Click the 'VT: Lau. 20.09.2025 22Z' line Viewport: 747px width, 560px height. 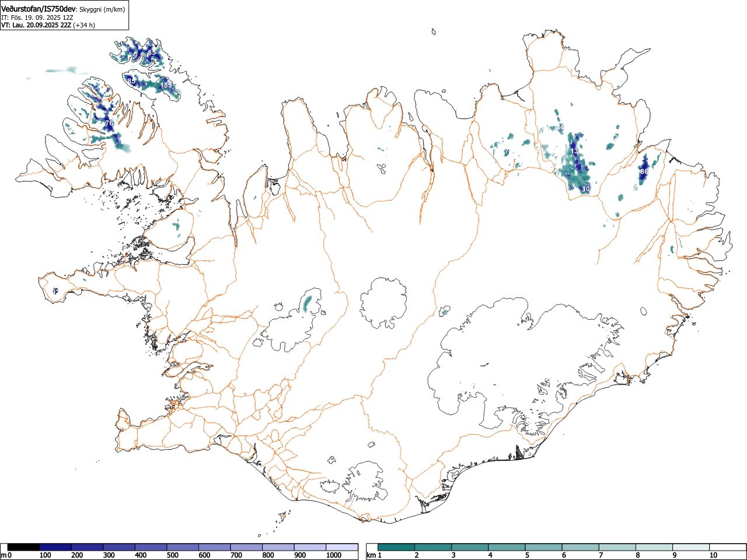(36, 25)
